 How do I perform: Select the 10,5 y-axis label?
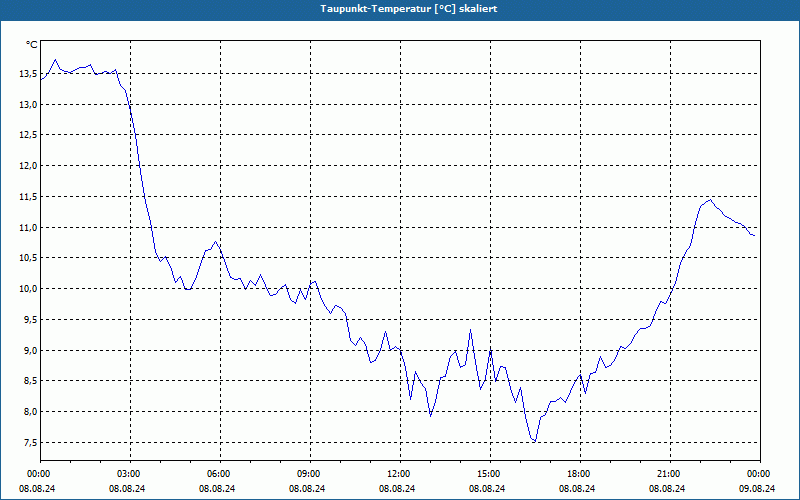tap(28, 258)
